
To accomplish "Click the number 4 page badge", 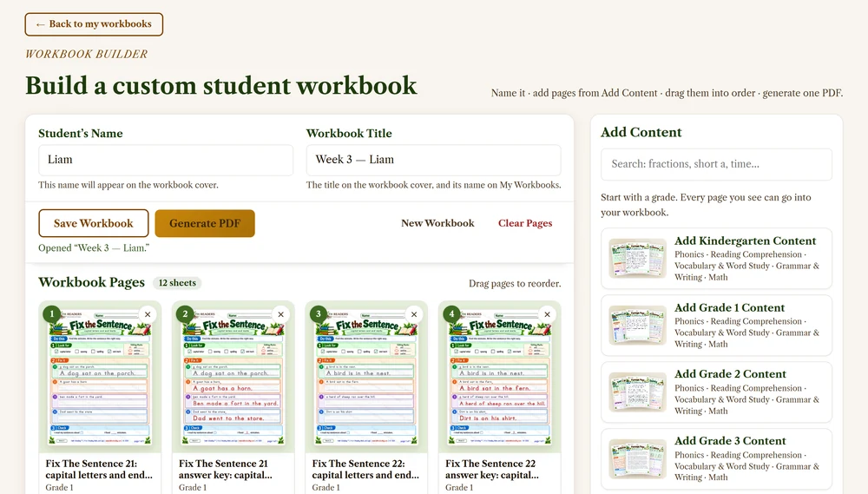I will coord(451,313).
